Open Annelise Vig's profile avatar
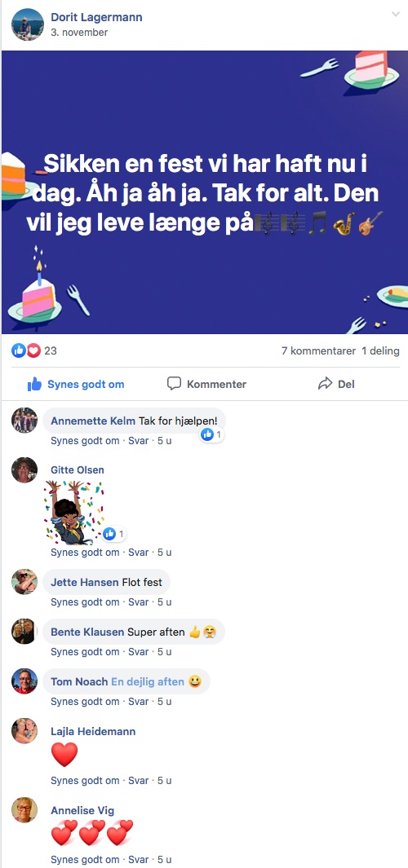Image resolution: width=408 pixels, height=868 pixels. click(24, 810)
